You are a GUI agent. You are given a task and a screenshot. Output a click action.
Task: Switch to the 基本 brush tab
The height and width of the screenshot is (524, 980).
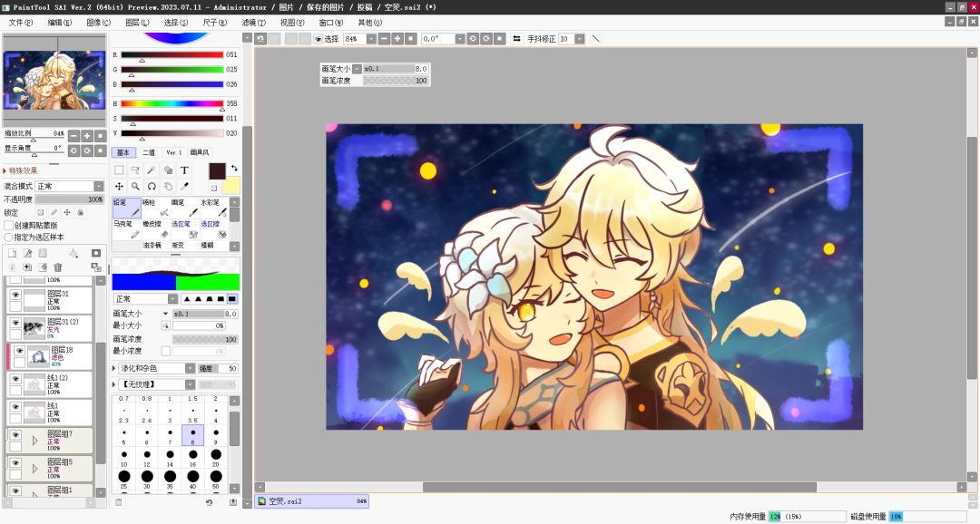[123, 152]
